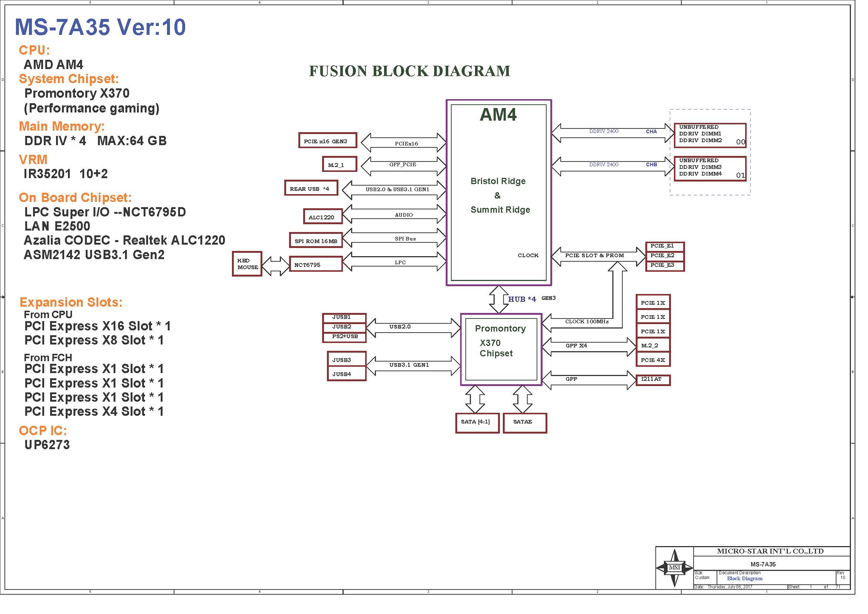
Task: Select the "PCIE x16 GEN3" block
Action: click(328, 140)
